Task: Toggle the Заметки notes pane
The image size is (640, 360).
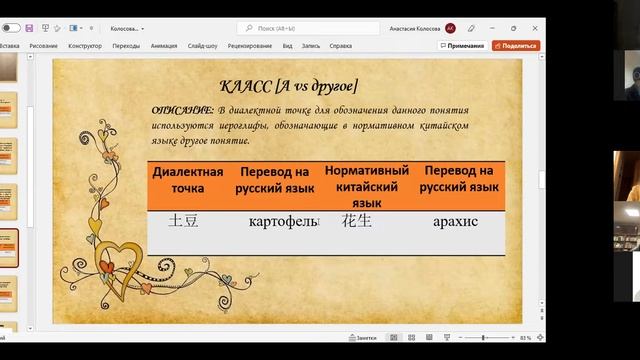Action: 362,338
